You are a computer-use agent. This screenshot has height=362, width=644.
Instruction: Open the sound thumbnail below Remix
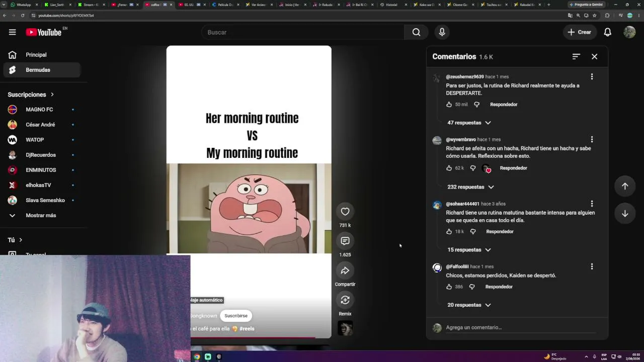[x=345, y=328]
